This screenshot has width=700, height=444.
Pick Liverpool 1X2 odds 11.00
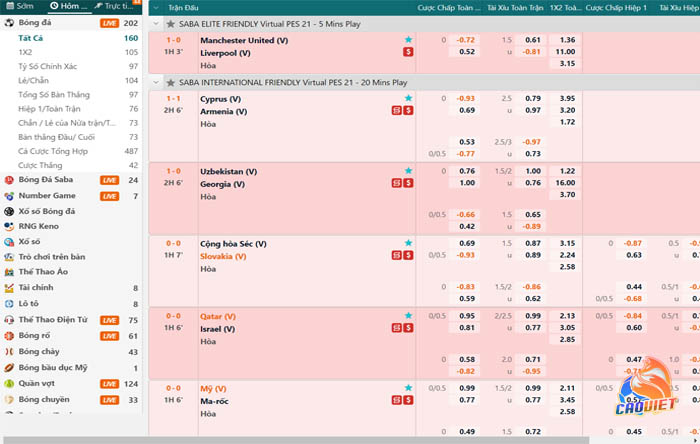(x=565, y=52)
